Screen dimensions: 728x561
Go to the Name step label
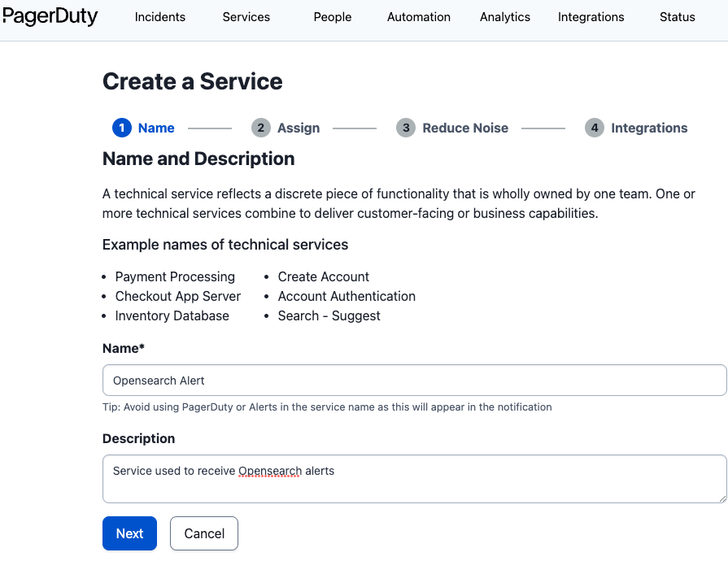[156, 128]
